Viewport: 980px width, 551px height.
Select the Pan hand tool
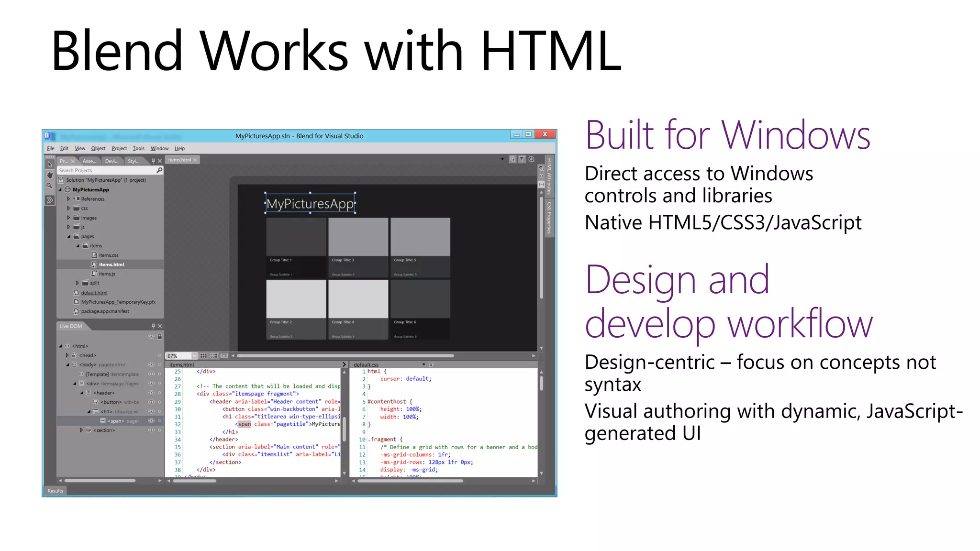pyautogui.click(x=50, y=175)
